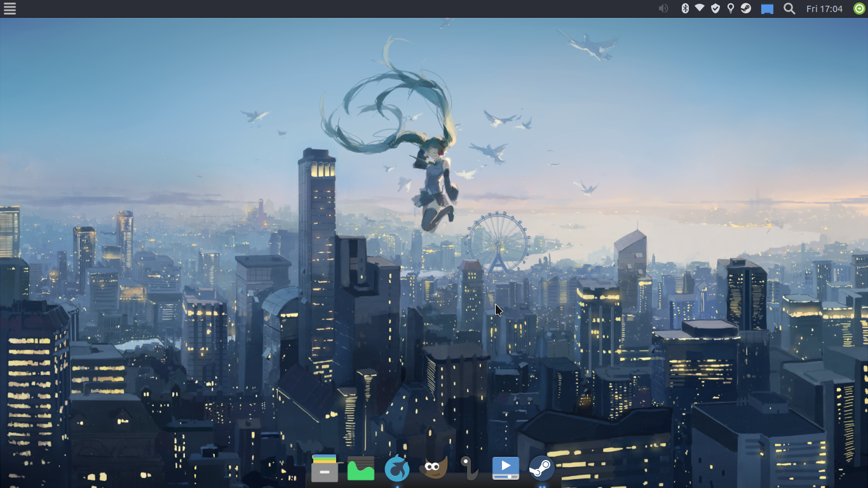868x488 pixels.
Task: Open the clock showing Fri 17:04
Action: click(x=824, y=9)
